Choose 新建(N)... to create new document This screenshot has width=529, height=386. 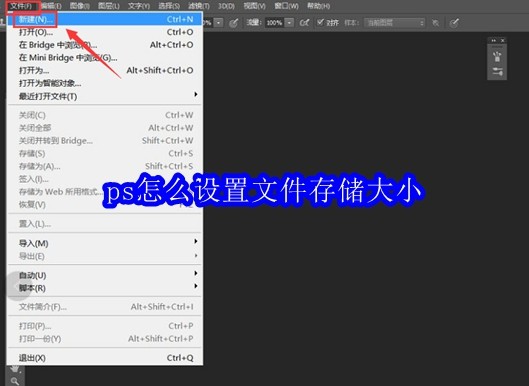105,19
